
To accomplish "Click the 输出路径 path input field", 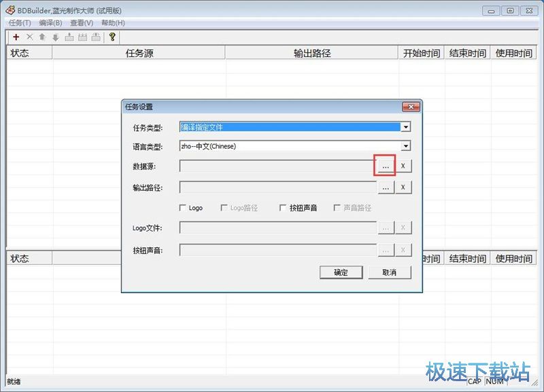I will click(x=278, y=188).
